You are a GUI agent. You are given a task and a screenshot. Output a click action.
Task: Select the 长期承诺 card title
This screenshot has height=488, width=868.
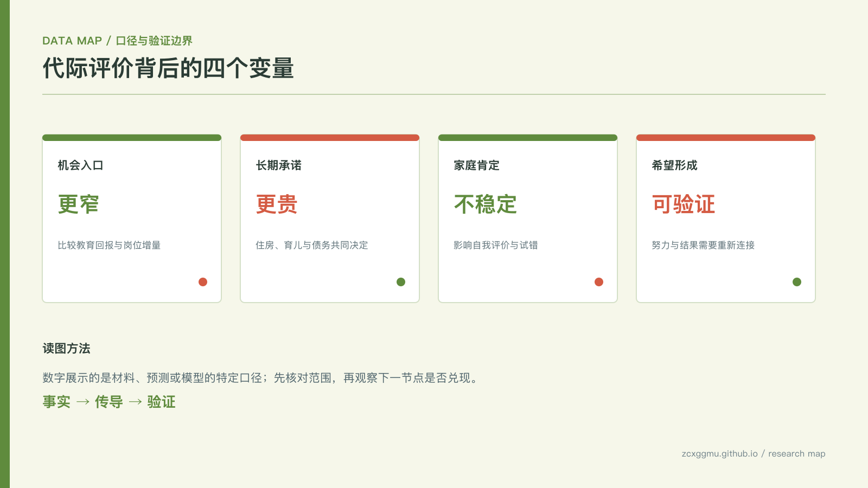[279, 165]
